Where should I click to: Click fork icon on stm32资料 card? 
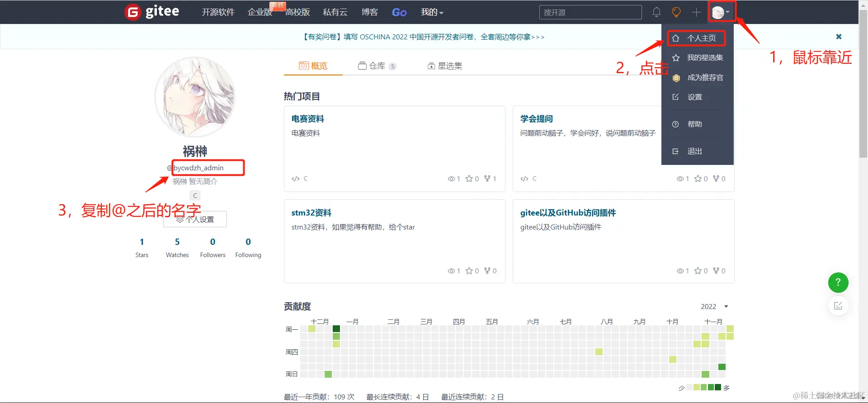point(487,271)
